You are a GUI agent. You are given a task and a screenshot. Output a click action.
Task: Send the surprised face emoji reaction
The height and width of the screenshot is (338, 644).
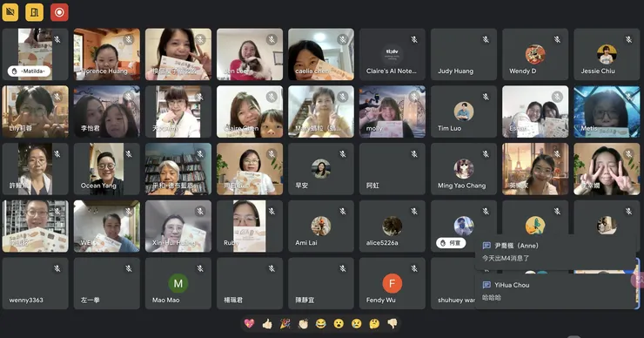click(339, 323)
